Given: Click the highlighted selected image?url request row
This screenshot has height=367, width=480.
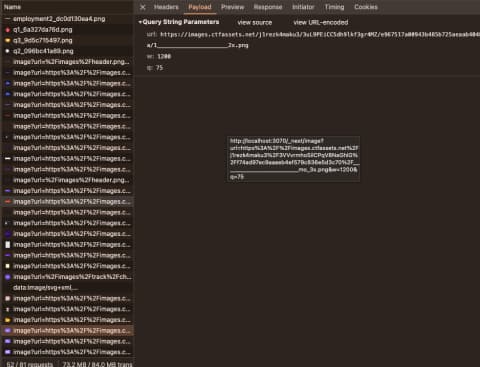Looking at the screenshot, I should pos(67,331).
